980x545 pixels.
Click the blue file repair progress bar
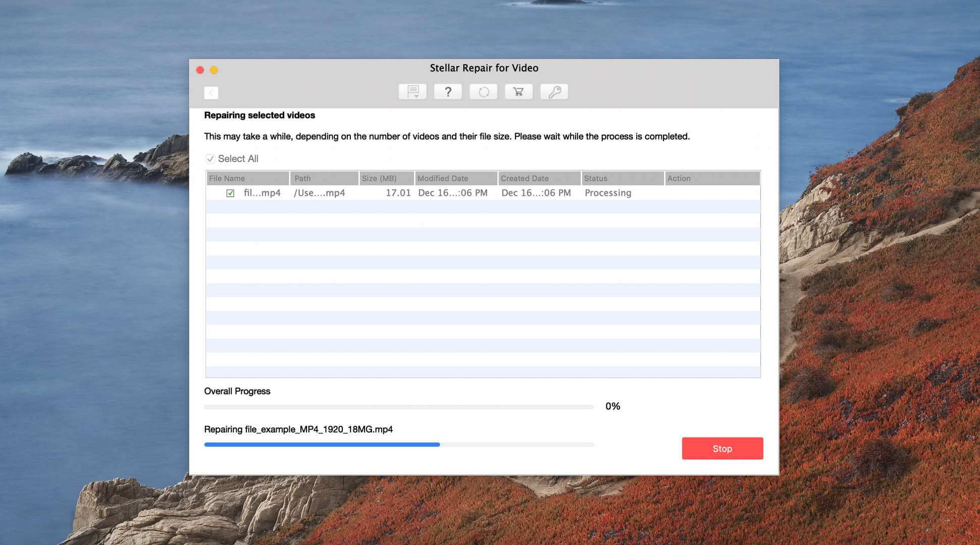[x=399, y=445]
